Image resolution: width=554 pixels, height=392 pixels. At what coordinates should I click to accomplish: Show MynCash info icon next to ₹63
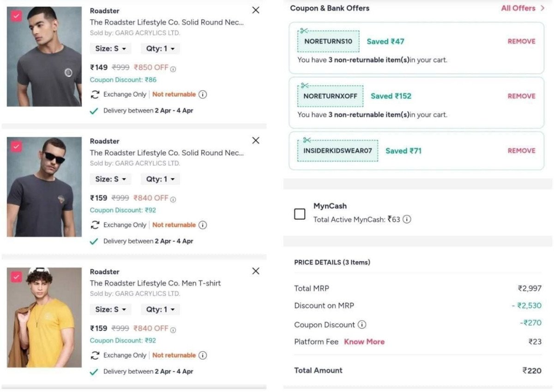click(x=407, y=220)
